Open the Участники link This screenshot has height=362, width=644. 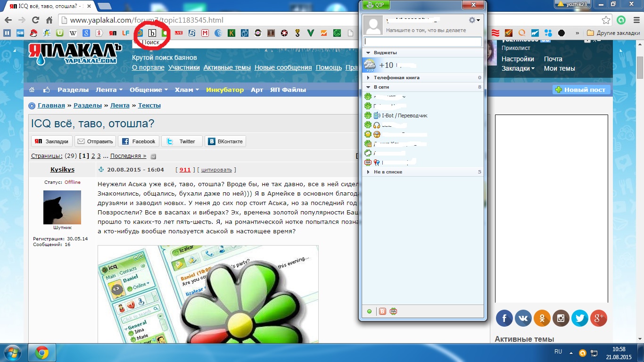(x=184, y=67)
